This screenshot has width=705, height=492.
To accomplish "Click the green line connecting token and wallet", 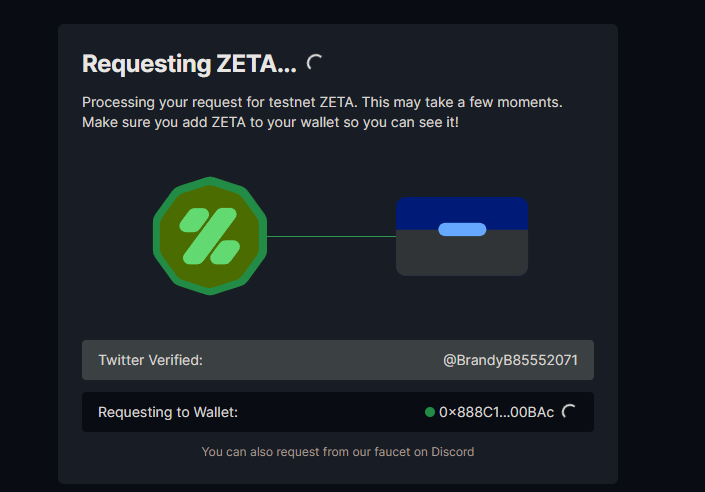I will click(x=331, y=236).
